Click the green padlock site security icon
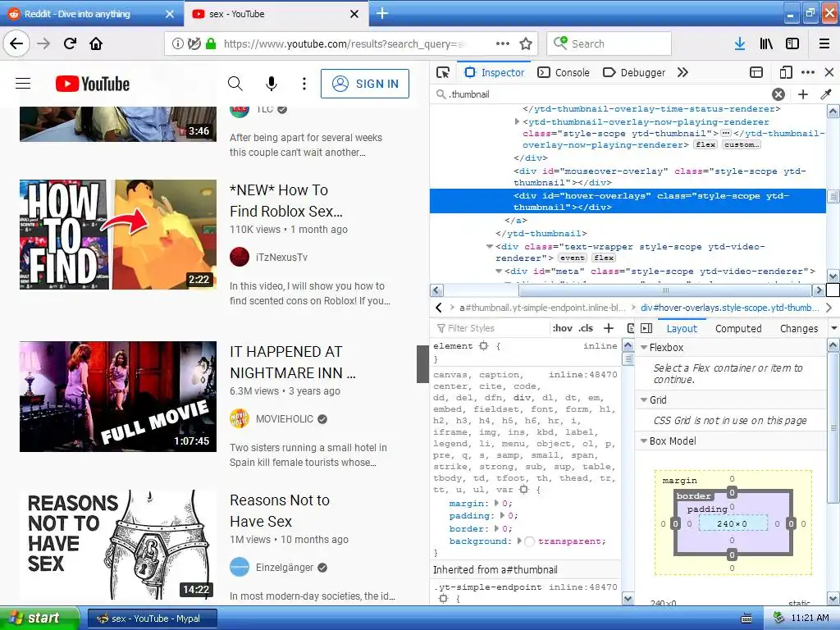840x630 pixels. tap(211, 44)
